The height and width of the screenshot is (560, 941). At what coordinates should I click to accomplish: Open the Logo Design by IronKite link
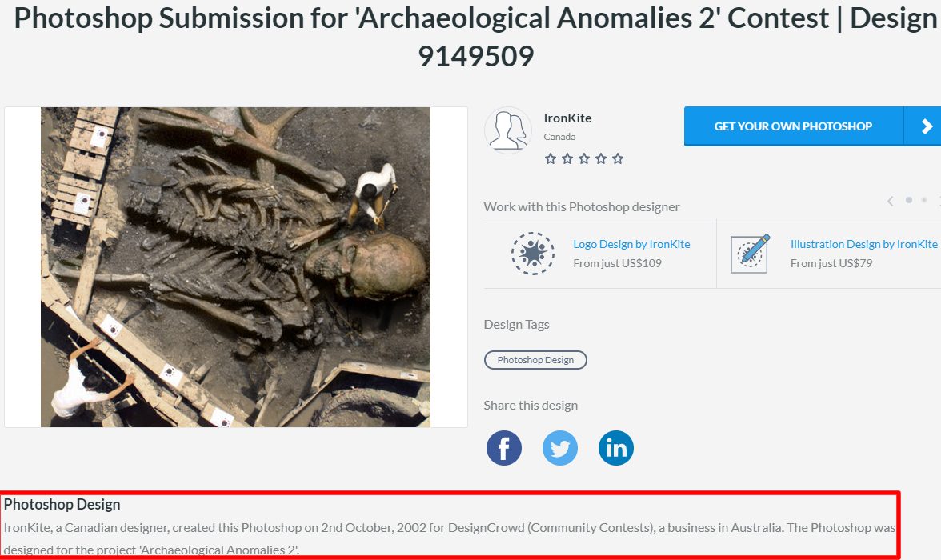[631, 244]
